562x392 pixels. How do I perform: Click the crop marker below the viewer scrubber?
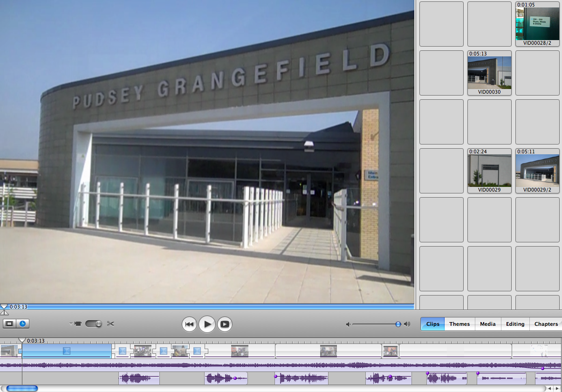click(4, 312)
